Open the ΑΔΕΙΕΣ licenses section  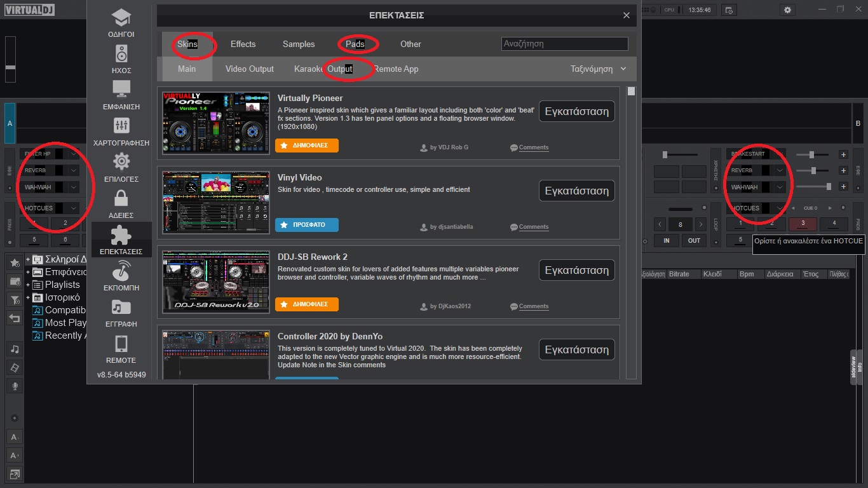[121, 203]
